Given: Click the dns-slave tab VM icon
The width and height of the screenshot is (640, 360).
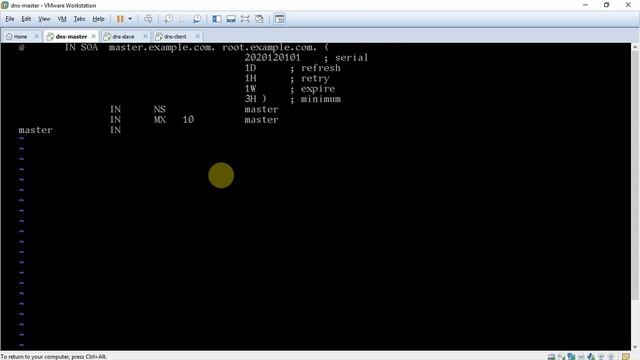Looking at the screenshot, I should pos(107,36).
